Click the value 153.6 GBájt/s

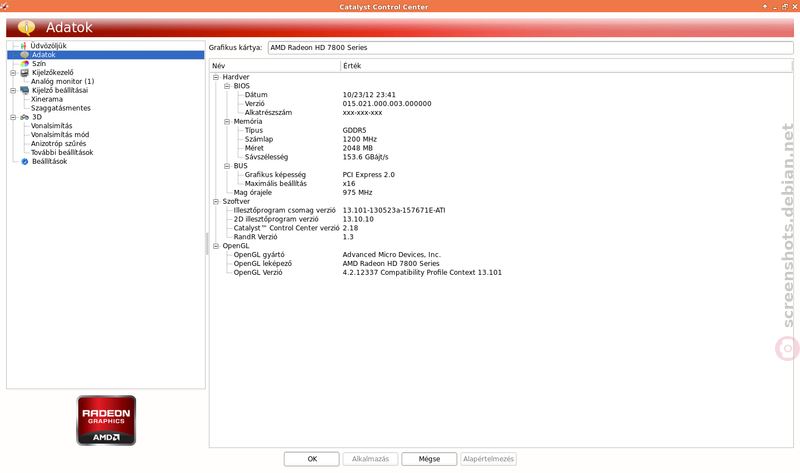pyautogui.click(x=365, y=157)
